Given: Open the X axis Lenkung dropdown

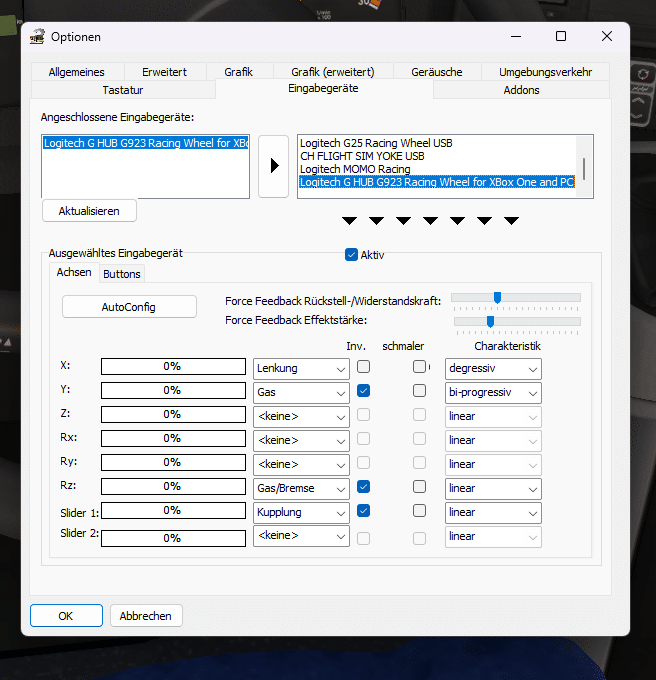Looking at the screenshot, I should point(301,369).
